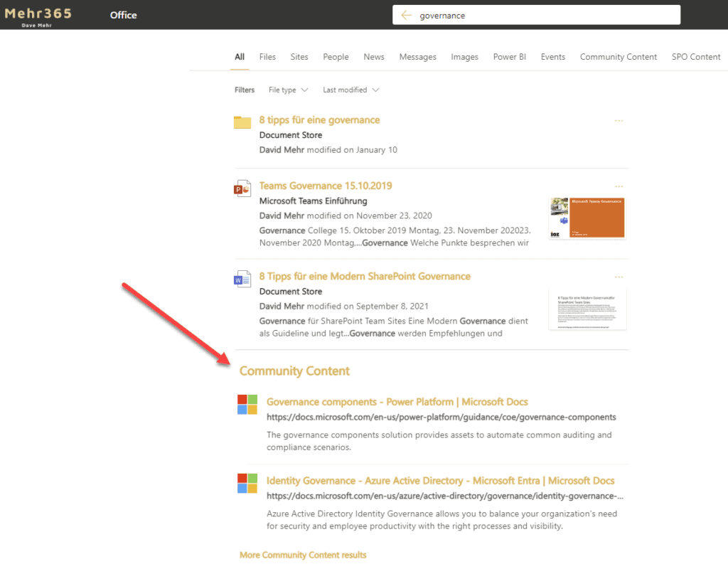Click the Office link in header

point(124,15)
